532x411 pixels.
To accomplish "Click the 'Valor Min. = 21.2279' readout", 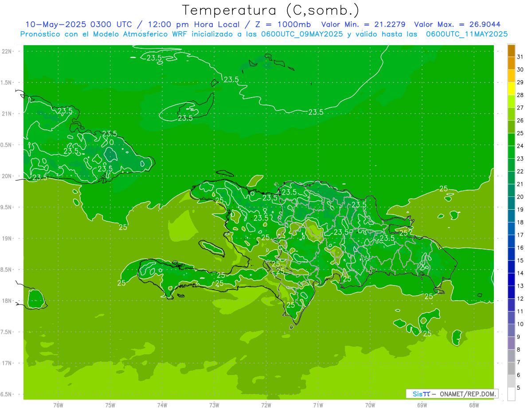I will [364, 24].
